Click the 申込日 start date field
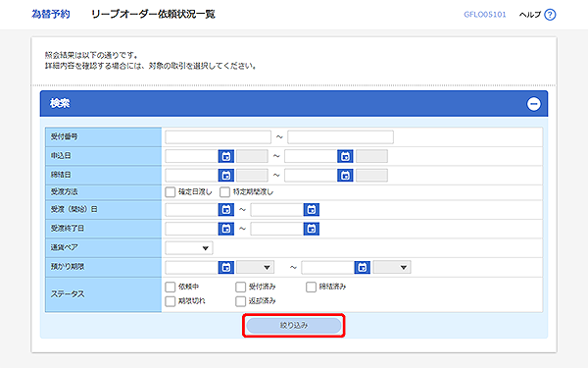Image resolution: width=588 pixels, height=368 pixels. click(x=192, y=156)
